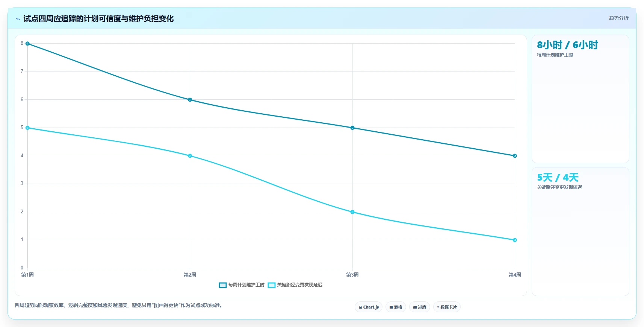
Task: Click the footer note starting 四周趋势同时观察效率
Action: [x=119, y=305]
